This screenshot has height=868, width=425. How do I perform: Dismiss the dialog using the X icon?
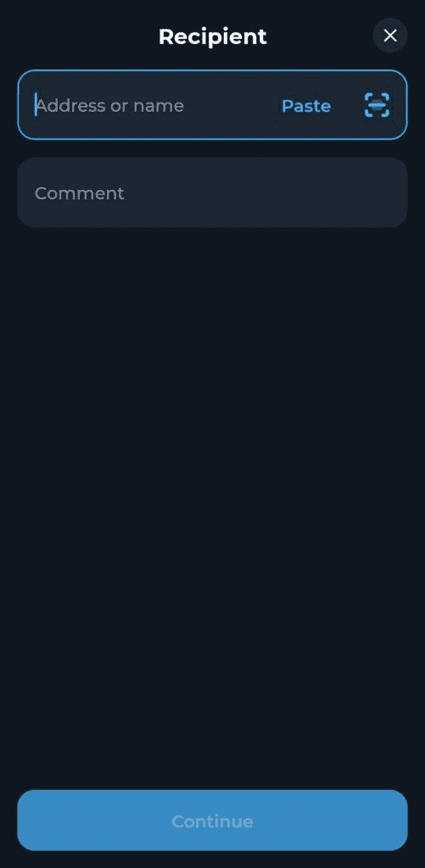pyautogui.click(x=390, y=36)
